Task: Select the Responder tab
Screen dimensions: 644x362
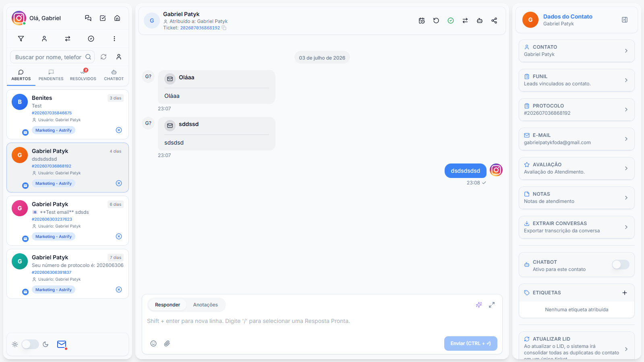Action: pos(168,305)
